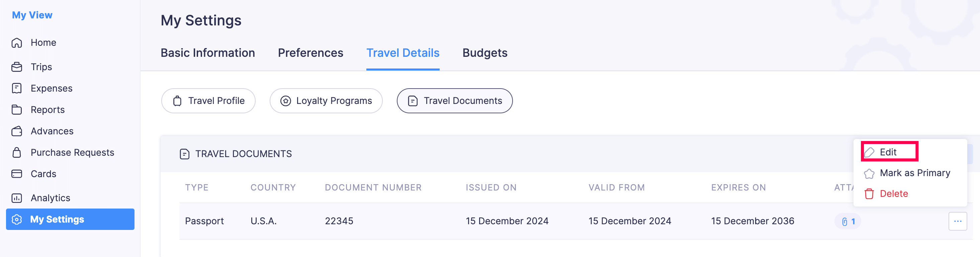Image resolution: width=980 pixels, height=257 pixels.
Task: Click the Advances wallet icon
Action: [17, 131]
